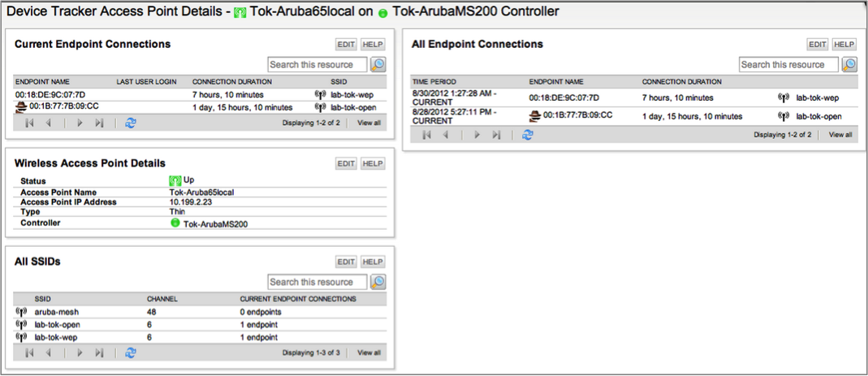
Task: View all in All Endpoint Connections
Action: (x=840, y=135)
